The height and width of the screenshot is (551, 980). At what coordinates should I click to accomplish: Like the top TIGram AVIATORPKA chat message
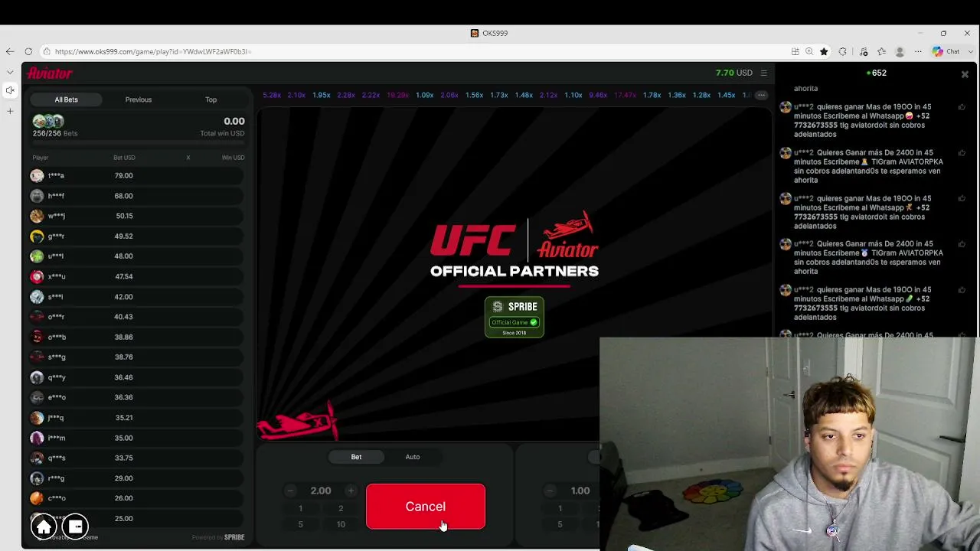coord(962,153)
